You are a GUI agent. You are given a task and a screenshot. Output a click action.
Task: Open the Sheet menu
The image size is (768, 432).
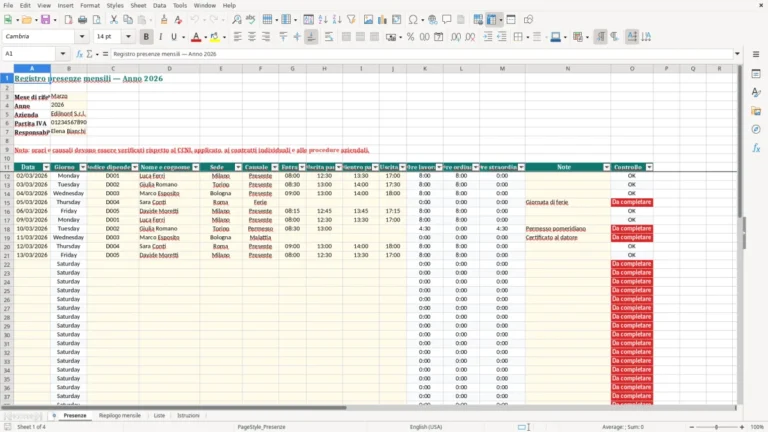click(x=138, y=5)
